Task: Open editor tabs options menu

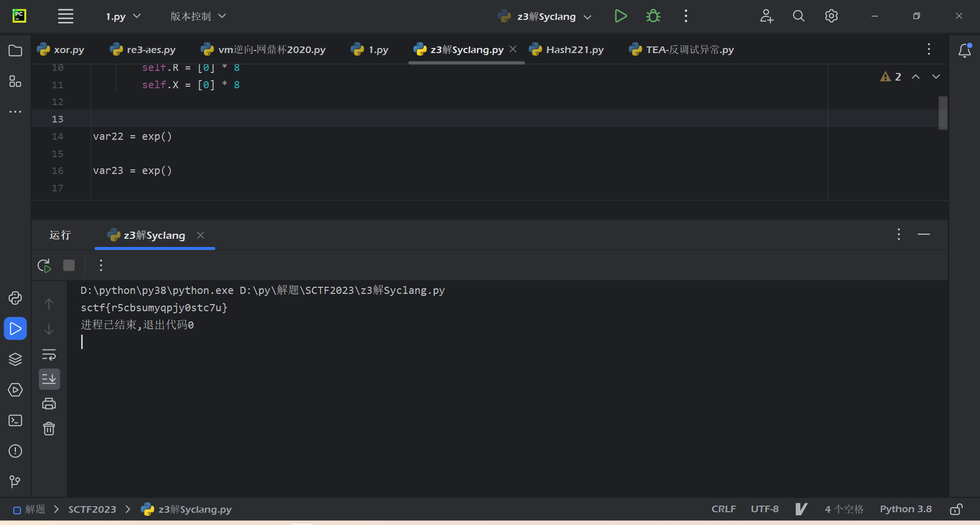Action: click(x=929, y=49)
